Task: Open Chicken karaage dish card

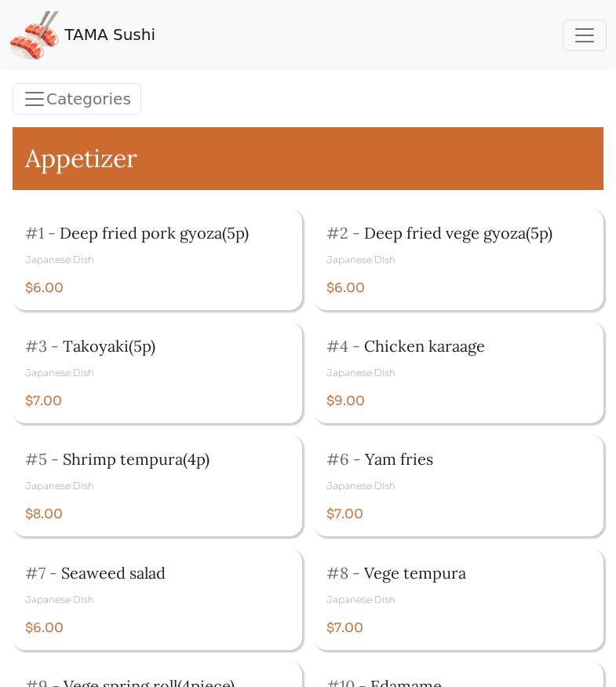Action: 459,373
